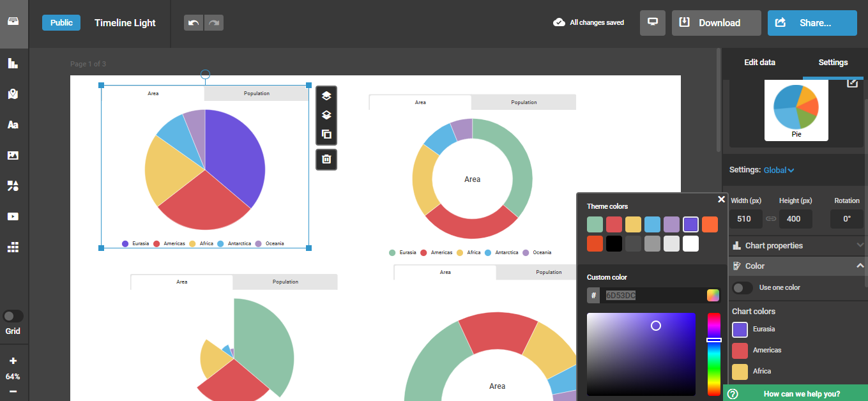This screenshot has height=401, width=868.
Task: Click the hex color input field
Action: click(x=651, y=295)
